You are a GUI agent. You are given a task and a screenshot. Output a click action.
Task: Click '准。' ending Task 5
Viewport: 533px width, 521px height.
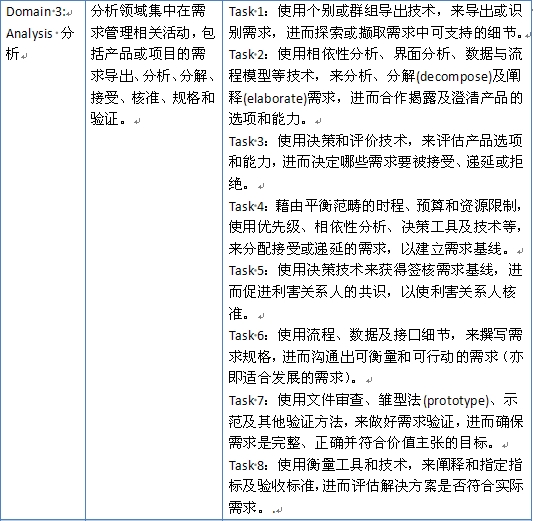(240, 314)
